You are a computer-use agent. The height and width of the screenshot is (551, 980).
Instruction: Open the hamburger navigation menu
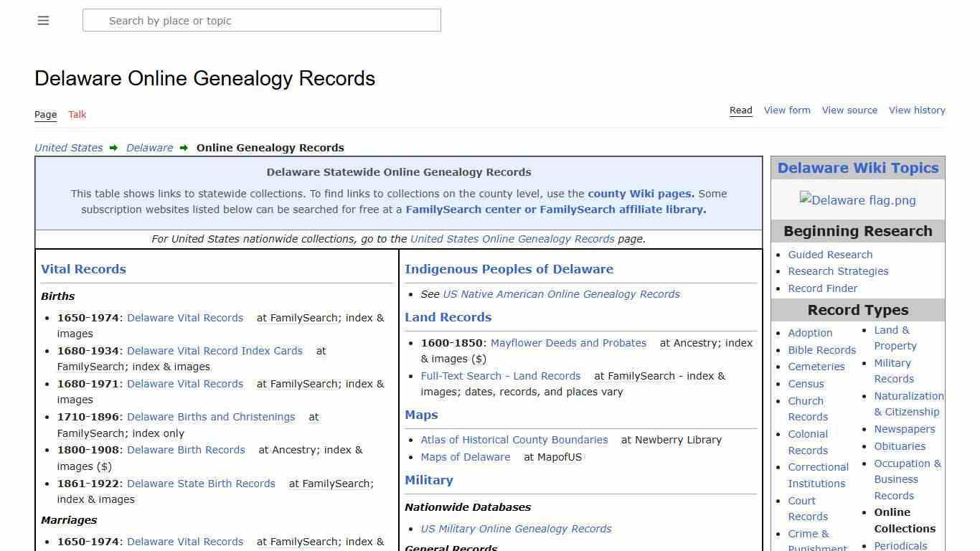point(43,20)
